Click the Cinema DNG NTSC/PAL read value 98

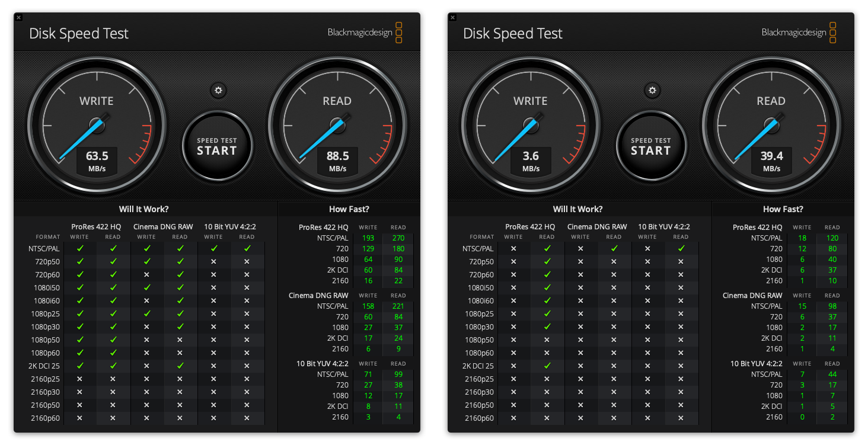[832, 306]
